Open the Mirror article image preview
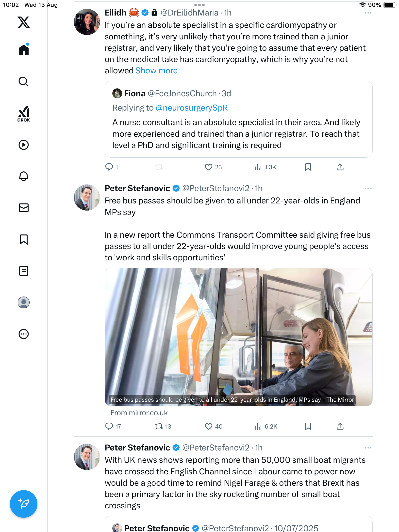 tap(238, 337)
